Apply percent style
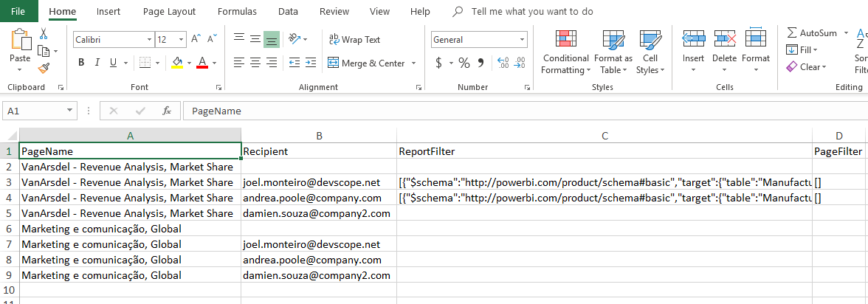The height and width of the screenshot is (304, 868). tap(464, 63)
